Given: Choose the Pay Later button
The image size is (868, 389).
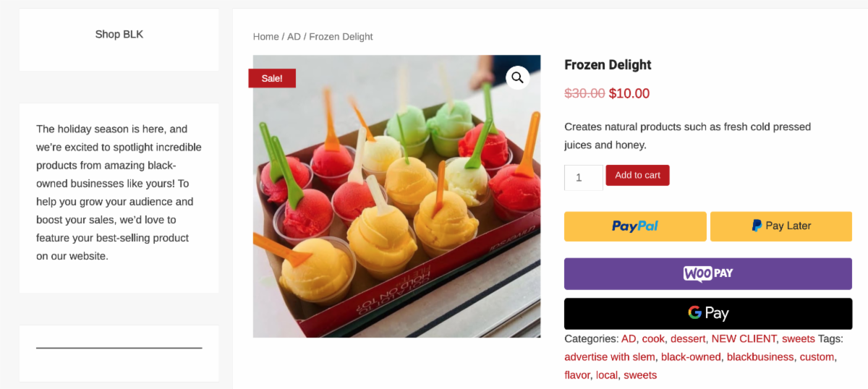Looking at the screenshot, I should click(781, 226).
